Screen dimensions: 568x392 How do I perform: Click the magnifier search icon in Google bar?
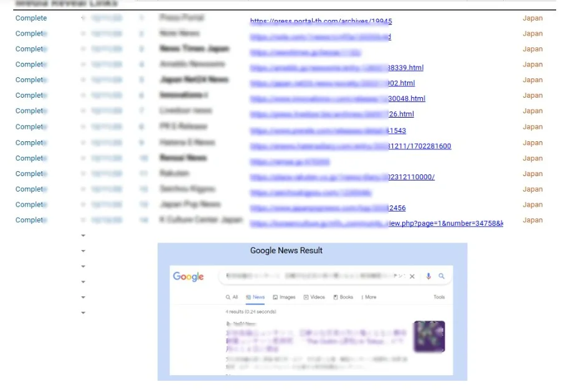[x=442, y=276]
